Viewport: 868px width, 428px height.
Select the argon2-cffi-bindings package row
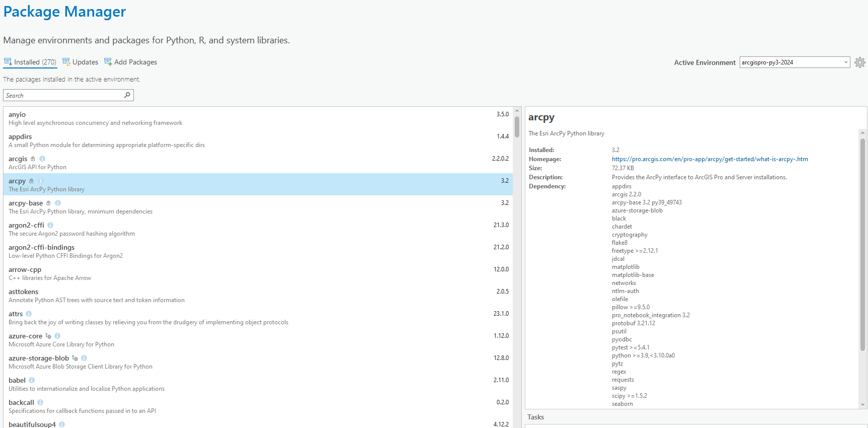[258, 251]
